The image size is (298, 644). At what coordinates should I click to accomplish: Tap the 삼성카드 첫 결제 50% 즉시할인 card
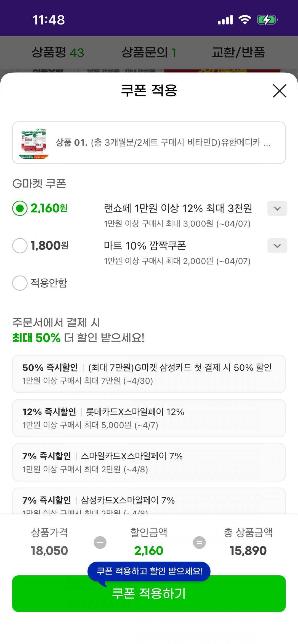pyautogui.click(x=149, y=374)
